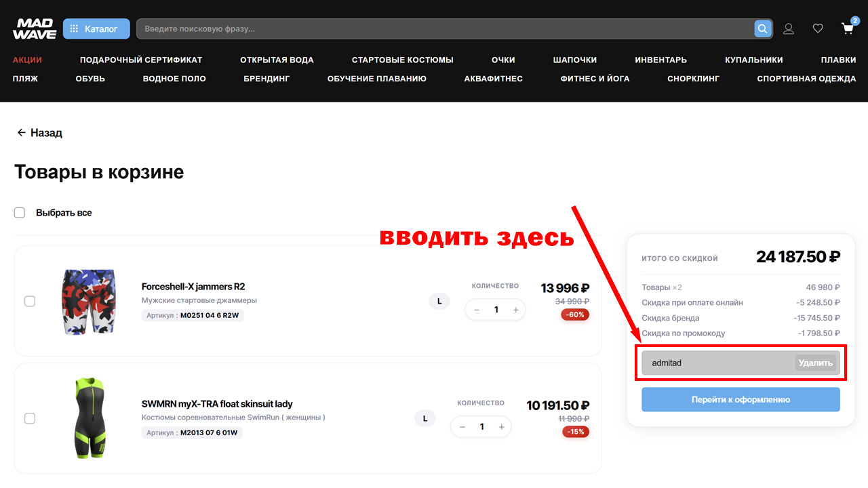Tick the Выбрать все checkbox
This screenshot has height=488, width=868.
point(20,213)
